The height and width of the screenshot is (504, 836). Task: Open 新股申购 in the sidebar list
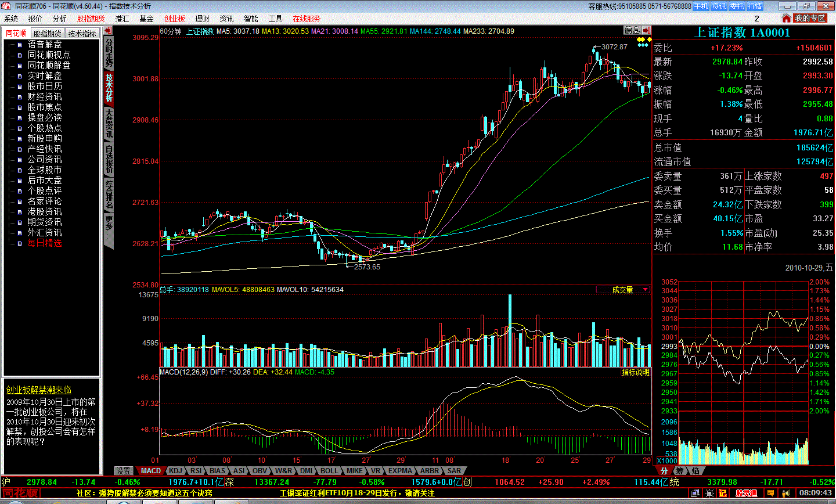pos(45,139)
